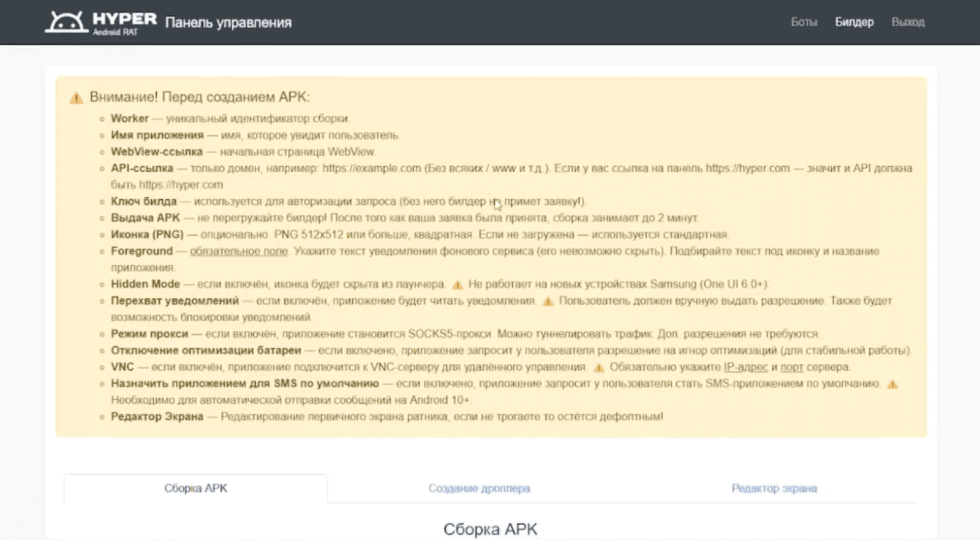Click the warning icon beside the Внимание heading
The image size is (980, 540).
click(x=76, y=98)
